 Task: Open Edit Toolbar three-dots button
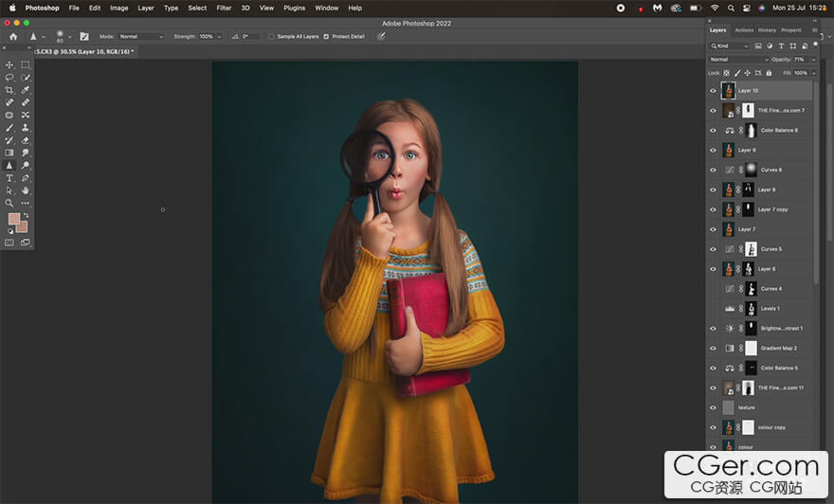(x=25, y=203)
